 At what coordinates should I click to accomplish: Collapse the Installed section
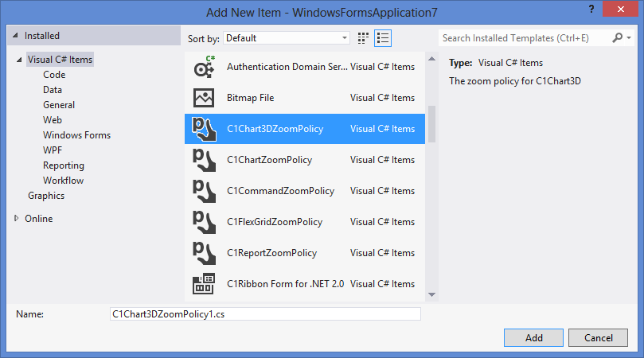coord(16,36)
